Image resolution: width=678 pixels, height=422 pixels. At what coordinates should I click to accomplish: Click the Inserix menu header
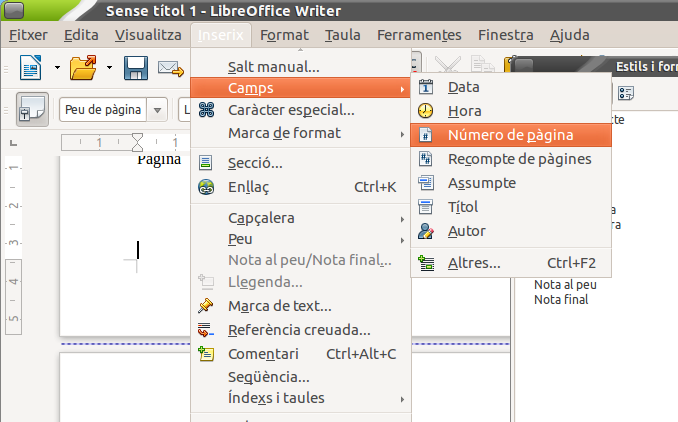221,35
